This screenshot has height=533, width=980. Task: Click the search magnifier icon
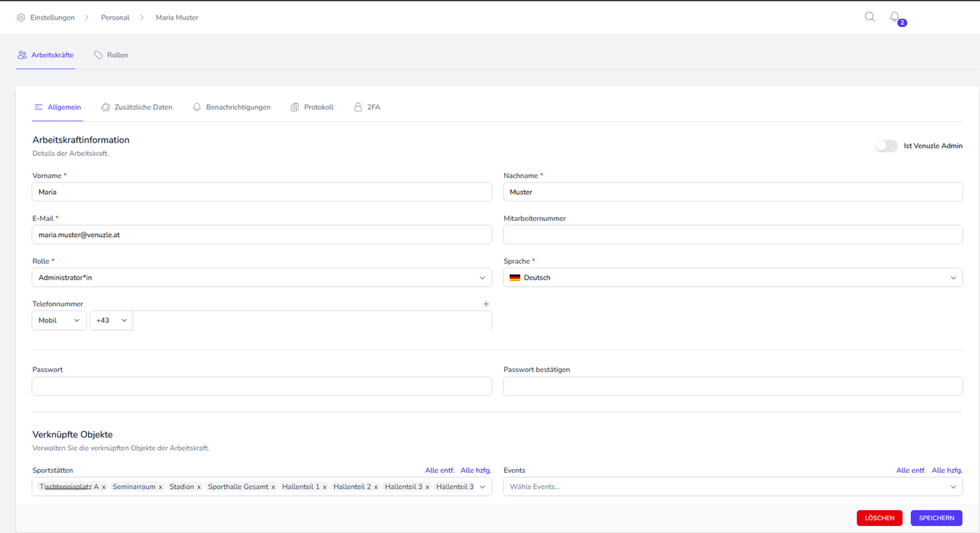pos(869,17)
